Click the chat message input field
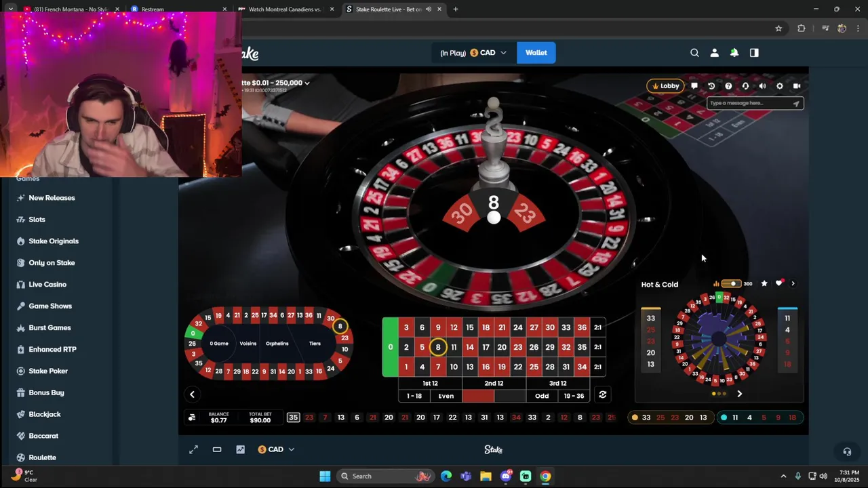Viewport: 868px width, 488px height. 749,104
